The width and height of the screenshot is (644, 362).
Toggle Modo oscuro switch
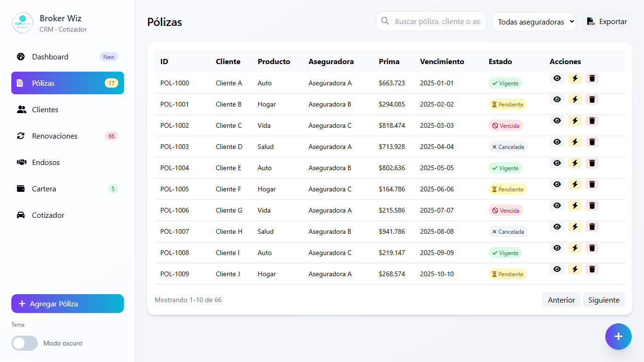(x=25, y=343)
